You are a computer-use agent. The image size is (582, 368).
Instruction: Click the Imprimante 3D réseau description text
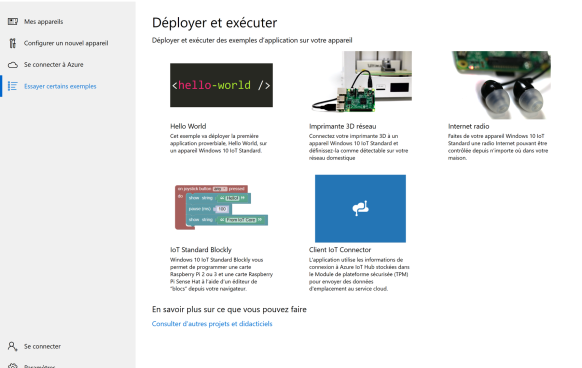pyautogui.click(x=359, y=147)
